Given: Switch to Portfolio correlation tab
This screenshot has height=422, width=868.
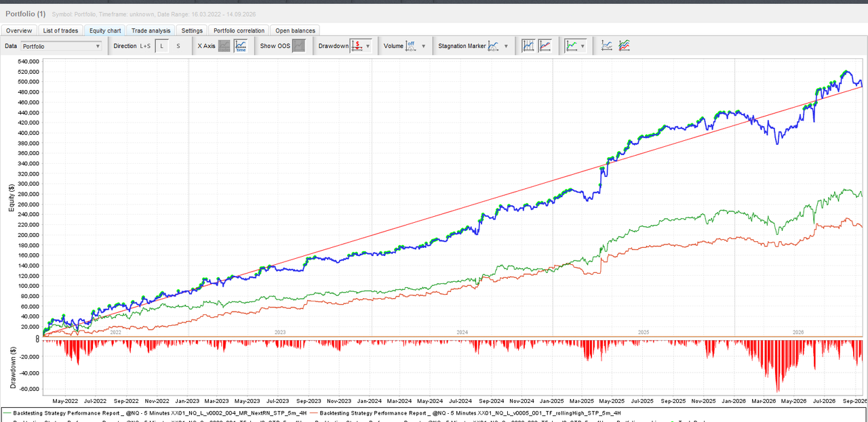Looking at the screenshot, I should click(239, 30).
